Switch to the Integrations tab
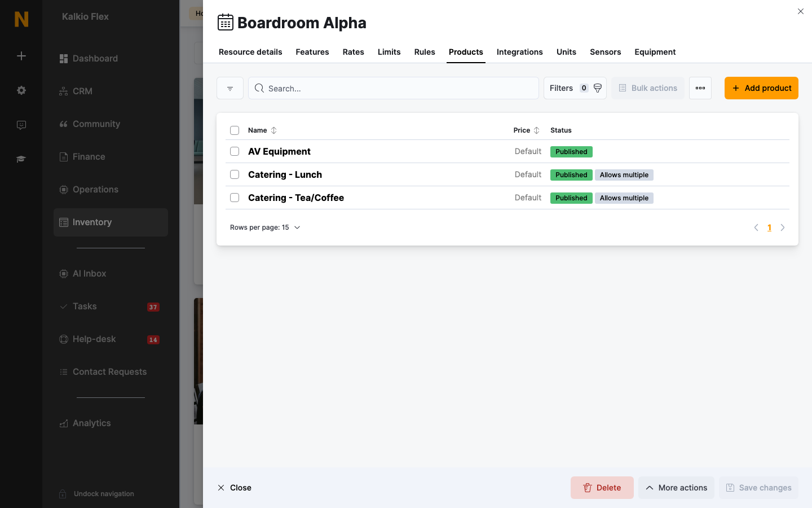Screen dimensions: 812x508 click(520, 52)
